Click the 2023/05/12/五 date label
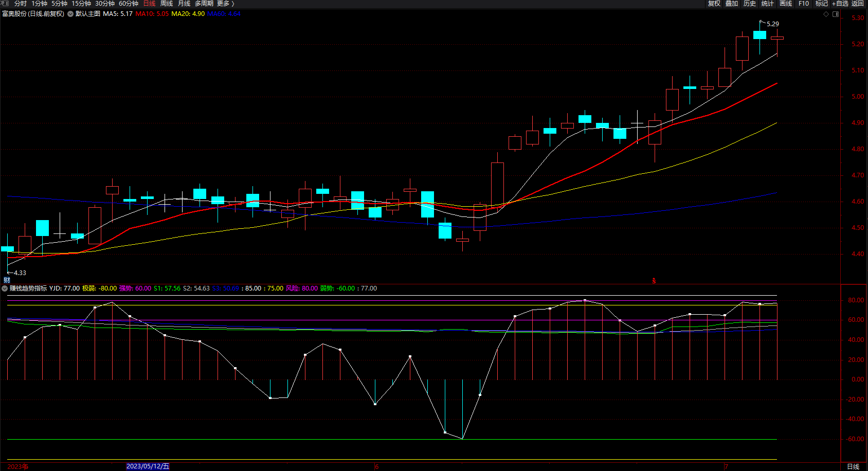868x471 pixels. click(148, 466)
